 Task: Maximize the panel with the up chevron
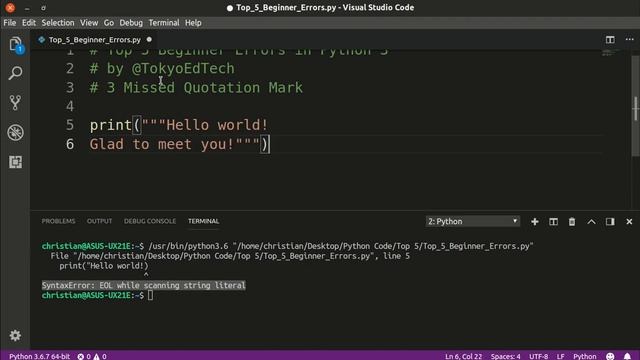(591, 222)
